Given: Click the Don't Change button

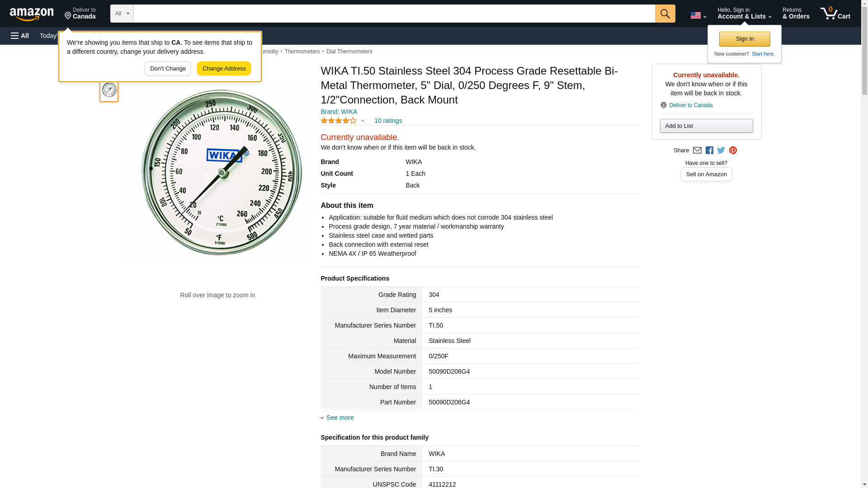Looking at the screenshot, I should coord(168,69).
